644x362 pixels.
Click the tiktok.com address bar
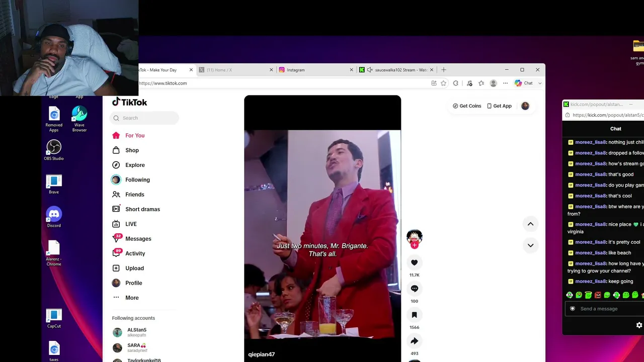(284, 83)
